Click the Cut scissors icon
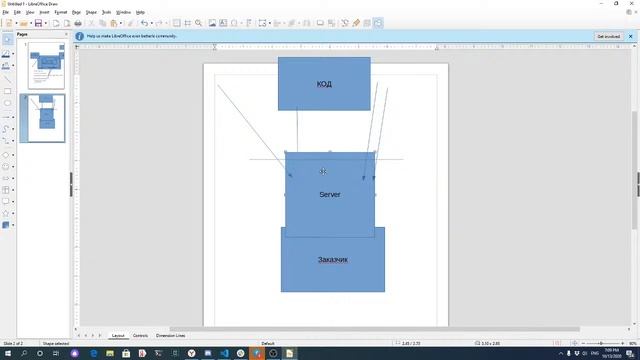Image resolution: width=640 pixels, height=360 pixels. click(92, 23)
